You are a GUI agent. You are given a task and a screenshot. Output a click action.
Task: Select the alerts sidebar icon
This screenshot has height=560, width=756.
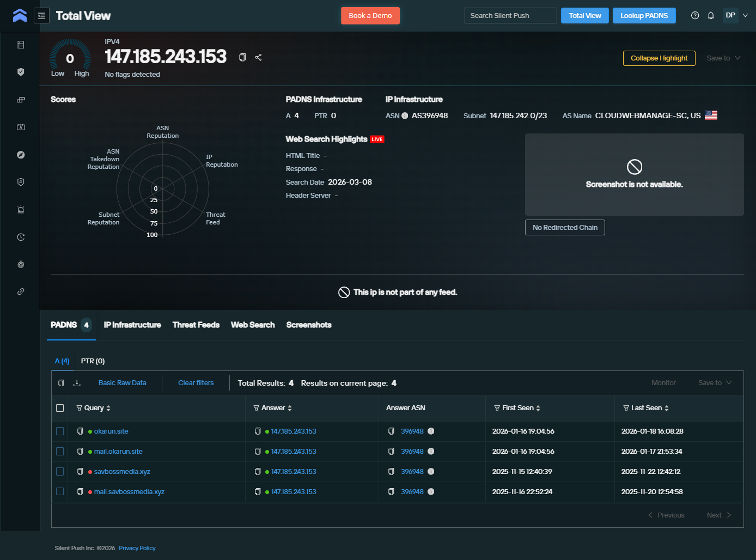coord(20,209)
